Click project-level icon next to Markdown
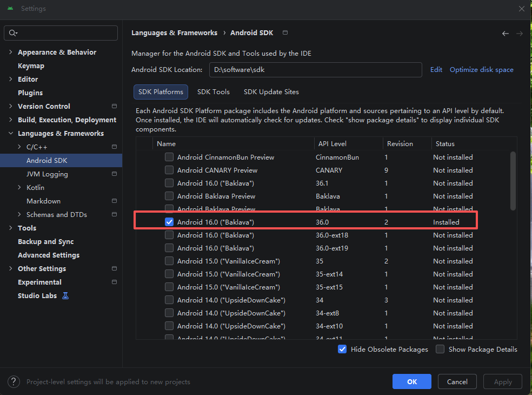This screenshot has width=532, height=395. tap(114, 201)
